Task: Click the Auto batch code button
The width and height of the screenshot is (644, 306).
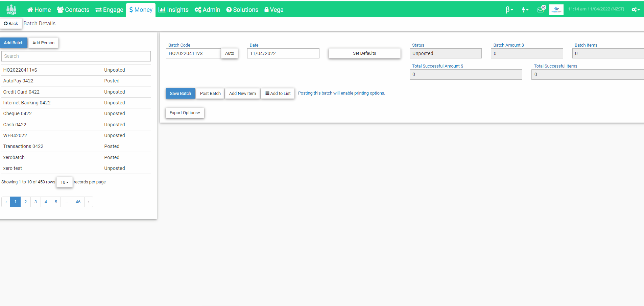Action: (x=230, y=53)
